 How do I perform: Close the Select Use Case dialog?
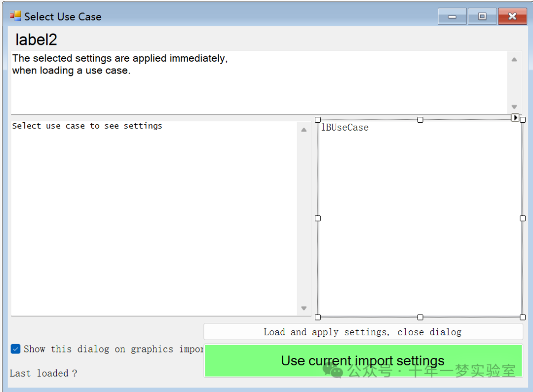point(512,16)
